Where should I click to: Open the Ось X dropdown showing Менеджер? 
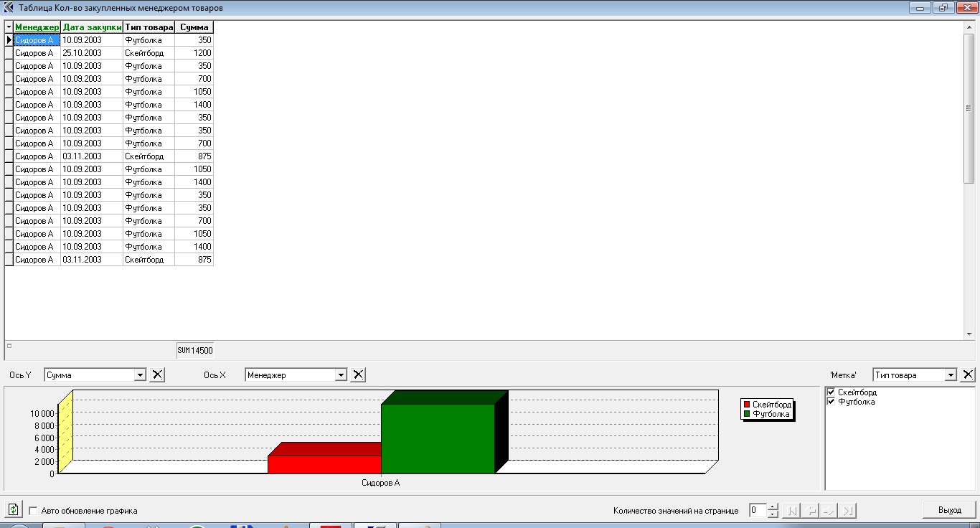pos(341,374)
